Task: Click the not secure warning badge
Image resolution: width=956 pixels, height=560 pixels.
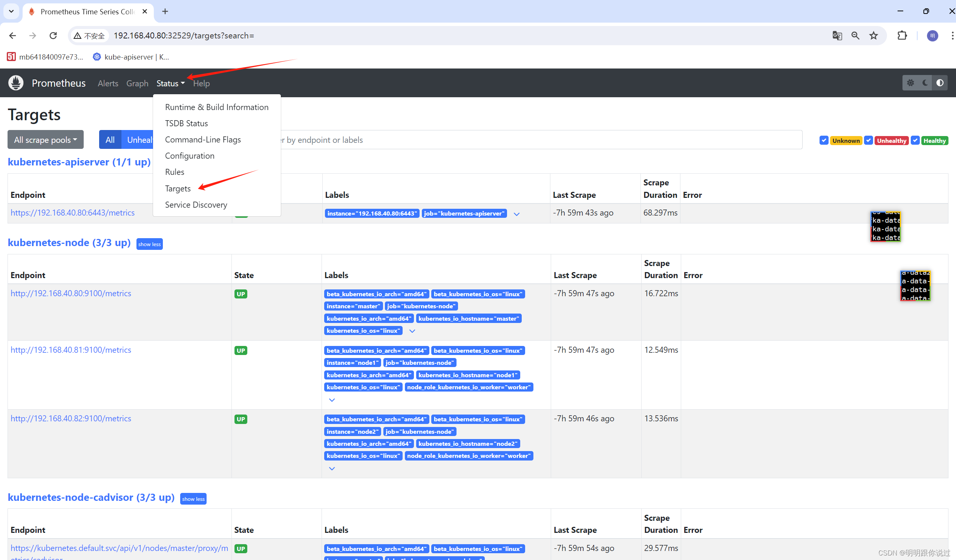Action: tap(89, 36)
